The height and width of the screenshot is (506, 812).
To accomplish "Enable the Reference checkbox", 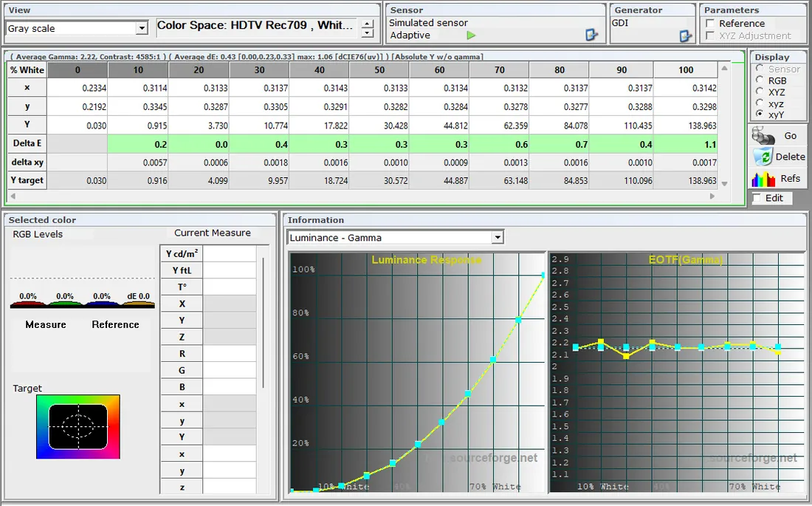I will (x=710, y=24).
